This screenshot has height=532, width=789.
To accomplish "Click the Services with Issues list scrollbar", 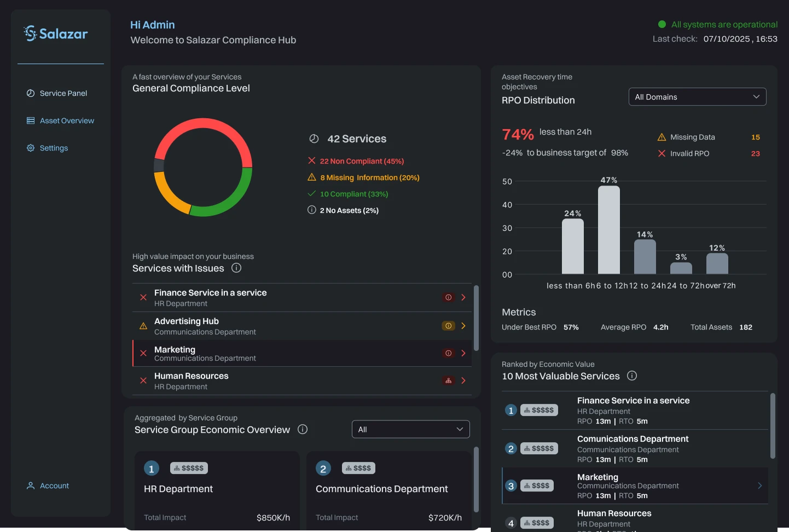I will click(x=476, y=318).
